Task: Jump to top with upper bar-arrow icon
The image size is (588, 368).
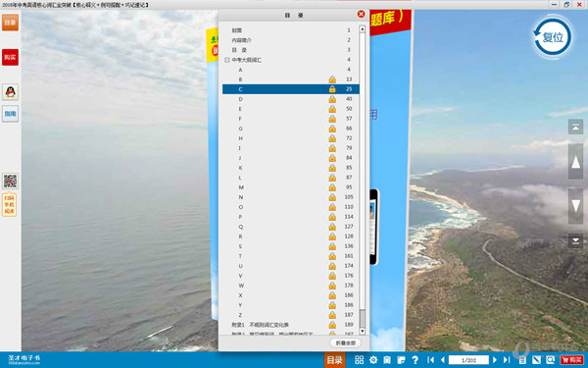Action: pos(575,127)
